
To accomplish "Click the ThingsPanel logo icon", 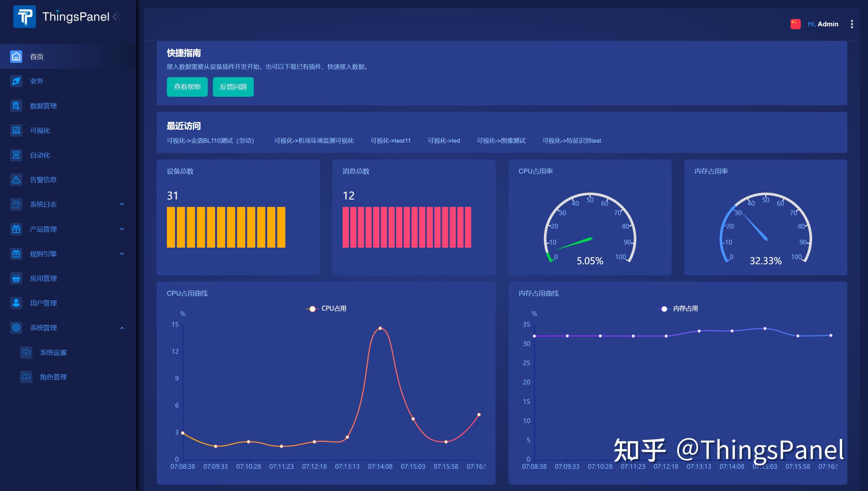I will pos(24,16).
